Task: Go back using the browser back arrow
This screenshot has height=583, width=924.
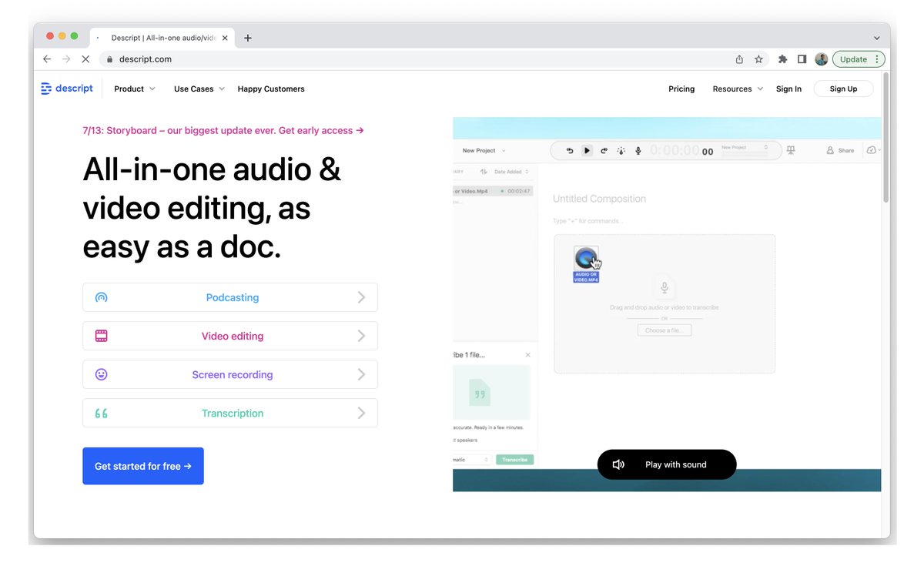Action: tap(47, 59)
